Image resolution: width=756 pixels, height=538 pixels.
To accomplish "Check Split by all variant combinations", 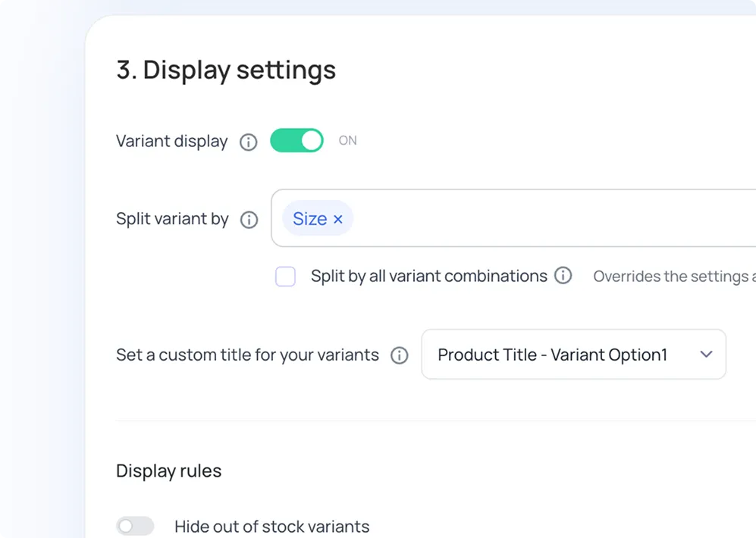I will tap(285, 276).
